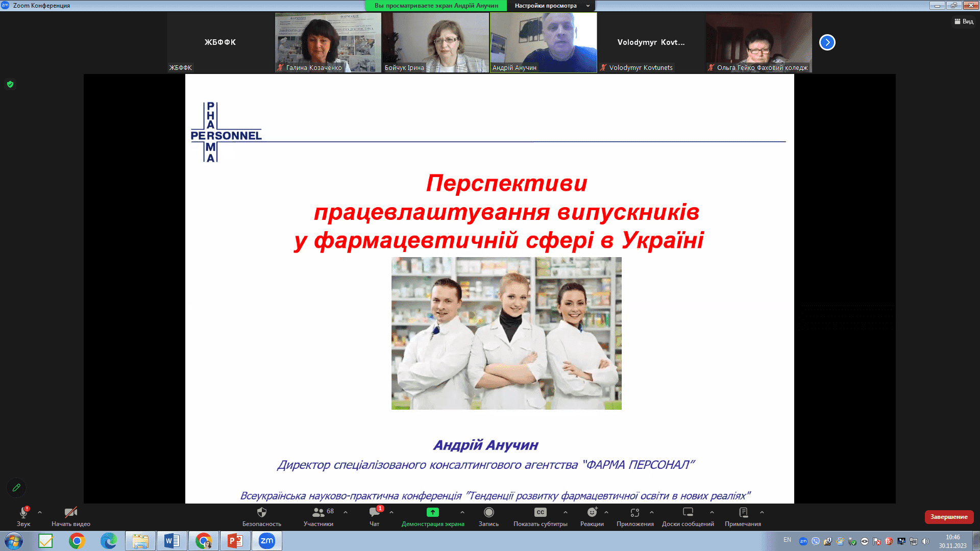Open the Реакции emoji menu
Image resolution: width=980 pixels, height=551 pixels.
(592, 516)
